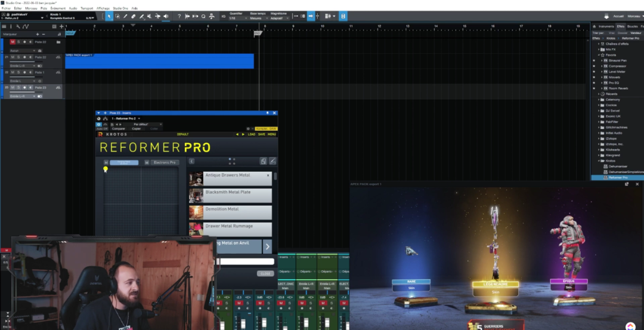Click the home icon in the browser

point(593,26)
